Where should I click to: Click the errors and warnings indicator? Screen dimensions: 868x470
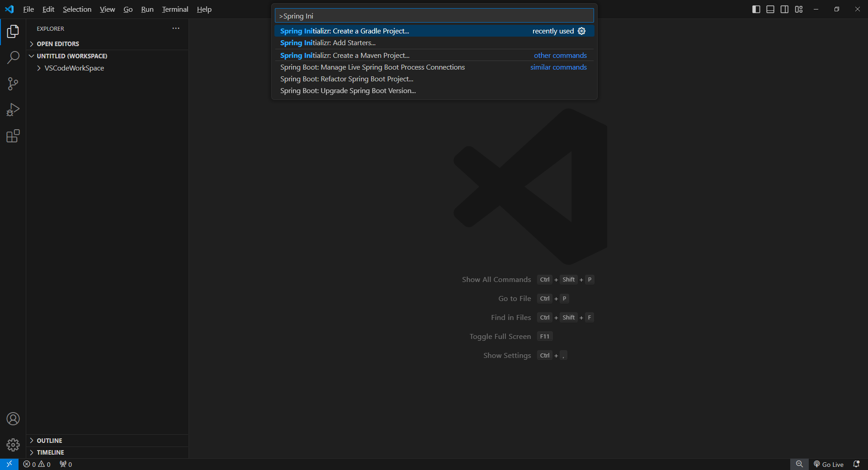coord(36,464)
